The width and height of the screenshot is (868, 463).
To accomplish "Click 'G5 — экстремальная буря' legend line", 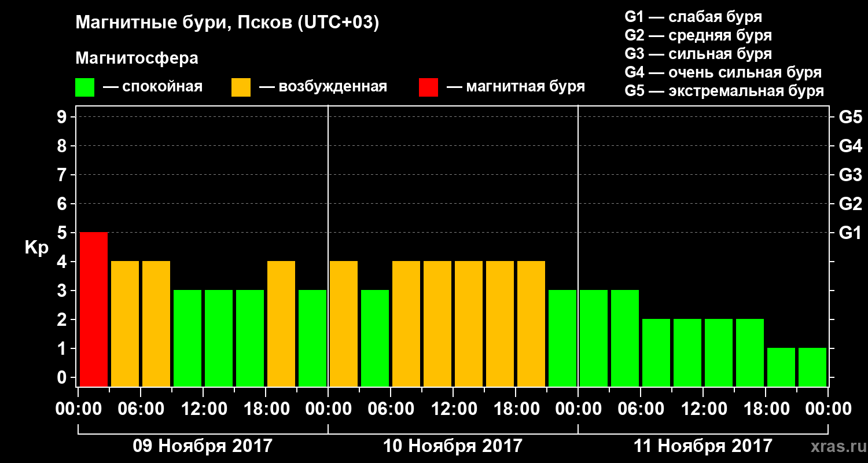I will coord(724,91).
